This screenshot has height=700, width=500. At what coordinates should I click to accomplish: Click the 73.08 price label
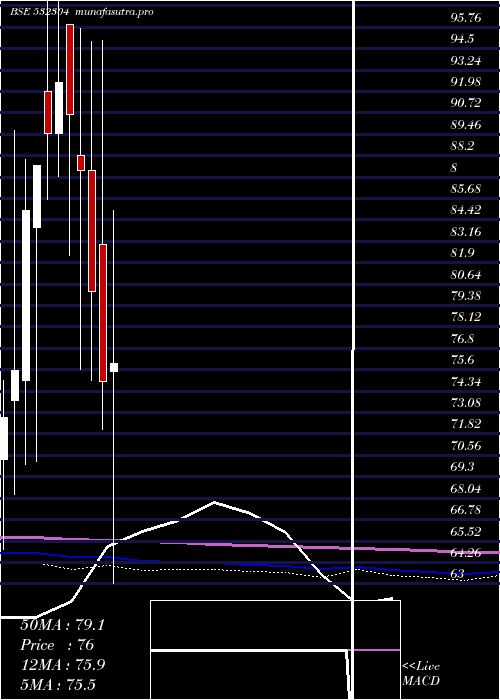[466, 403]
